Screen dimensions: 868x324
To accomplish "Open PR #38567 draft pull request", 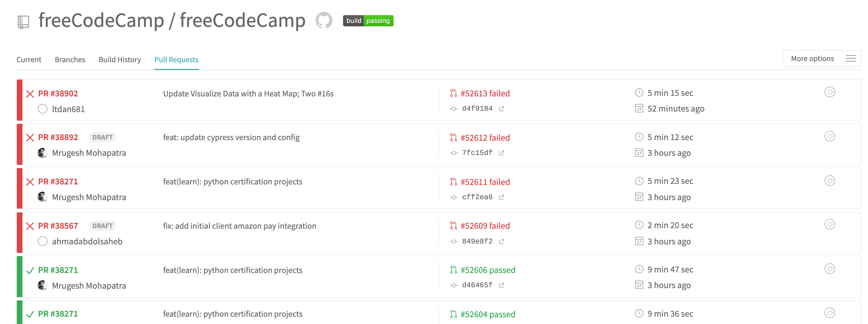I will coord(58,225).
